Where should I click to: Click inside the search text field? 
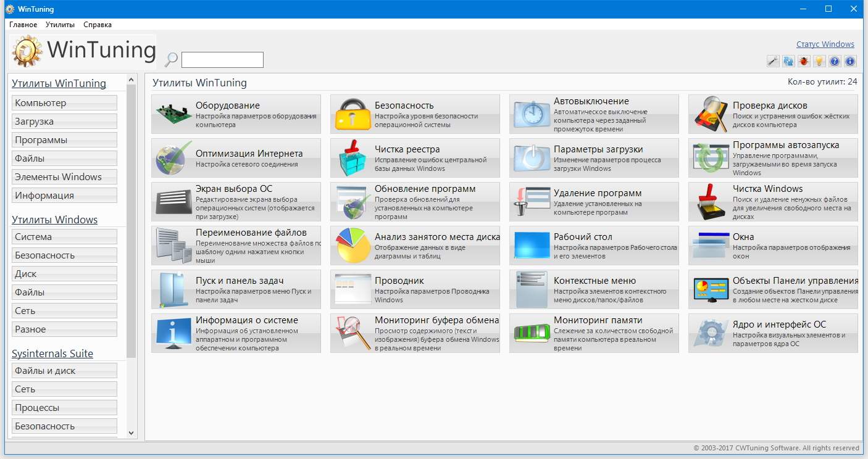(x=222, y=60)
